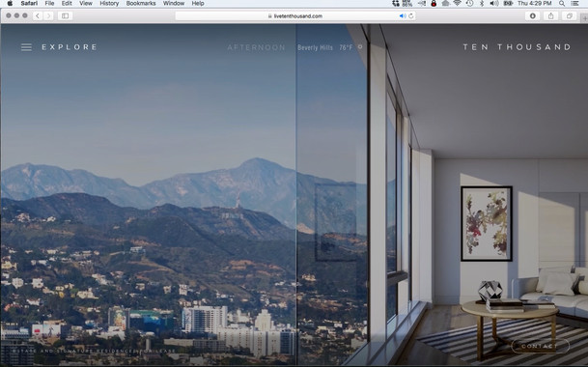
Task: Click the 76°F temperature reading
Action: tap(346, 47)
